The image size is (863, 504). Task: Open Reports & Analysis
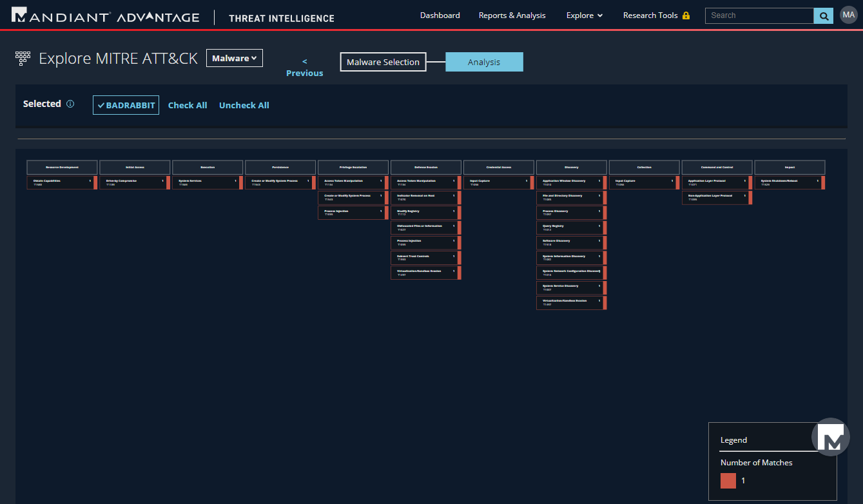[x=512, y=15]
